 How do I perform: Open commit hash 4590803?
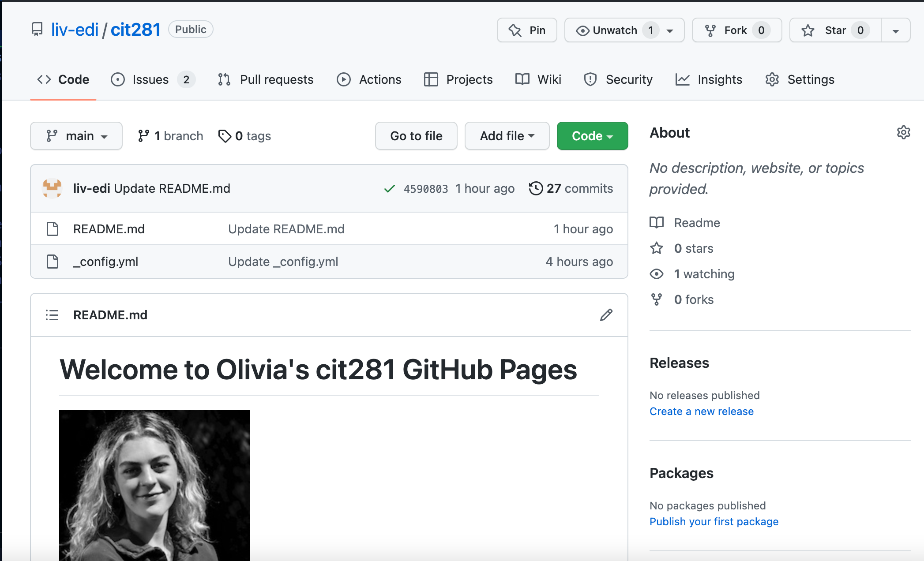[426, 189]
